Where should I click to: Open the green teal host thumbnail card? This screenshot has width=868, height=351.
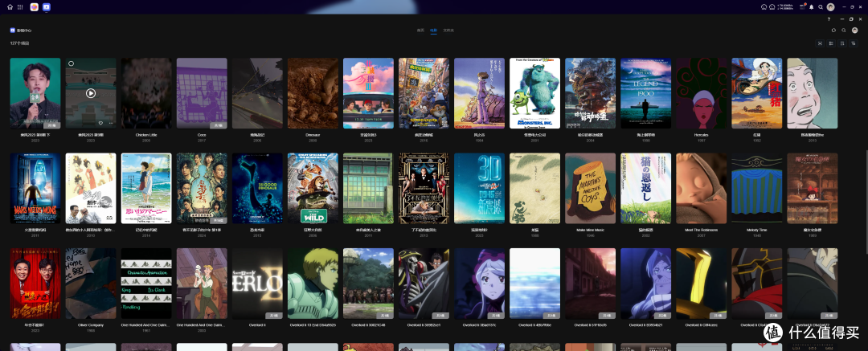[x=35, y=93]
